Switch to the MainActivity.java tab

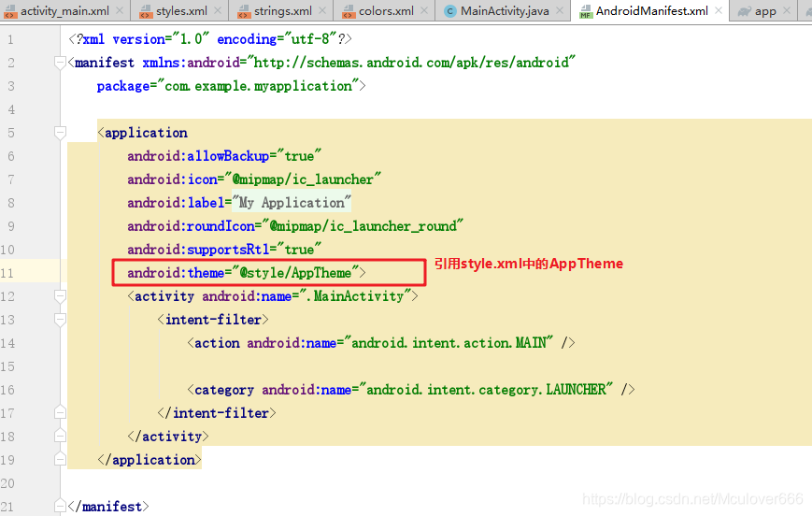point(505,11)
